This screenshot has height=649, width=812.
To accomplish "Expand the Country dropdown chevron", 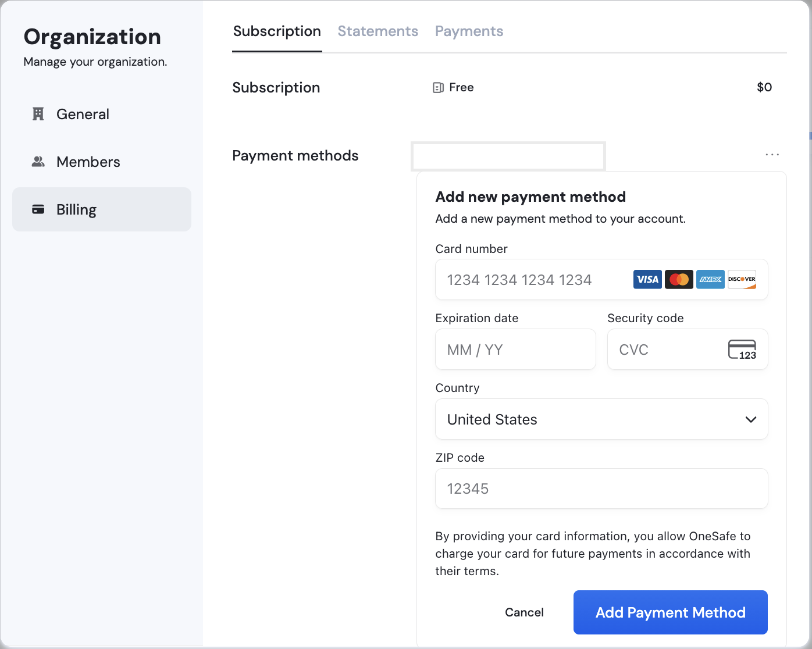I will tap(751, 419).
